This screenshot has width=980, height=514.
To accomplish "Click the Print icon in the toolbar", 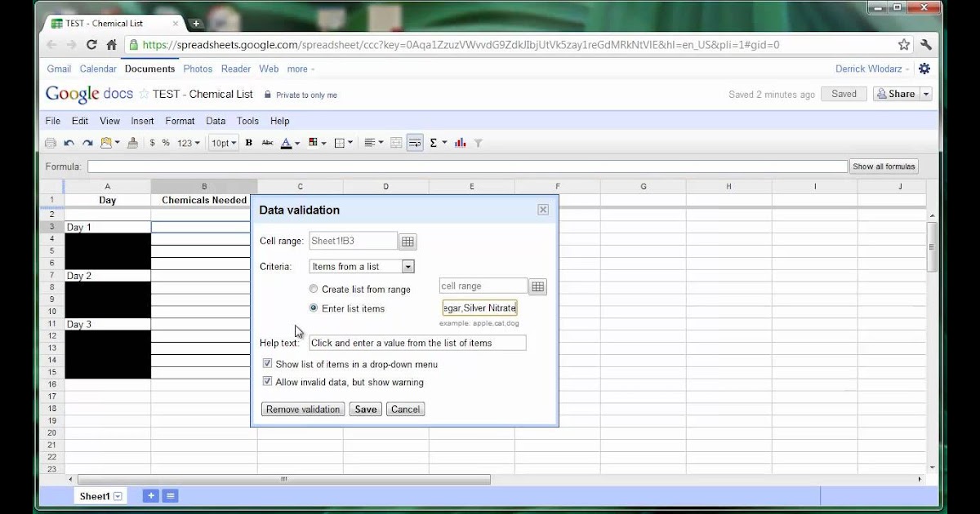I will tap(51, 143).
